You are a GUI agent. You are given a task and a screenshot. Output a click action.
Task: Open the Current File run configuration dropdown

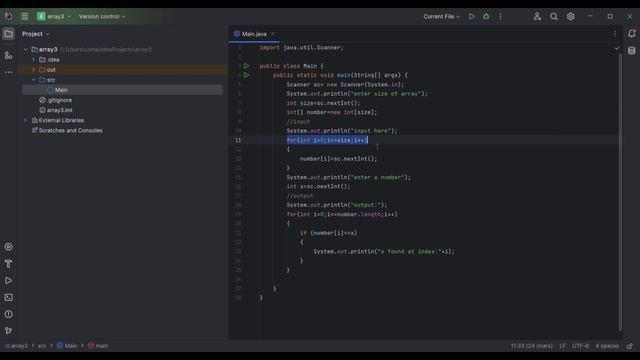tap(441, 16)
